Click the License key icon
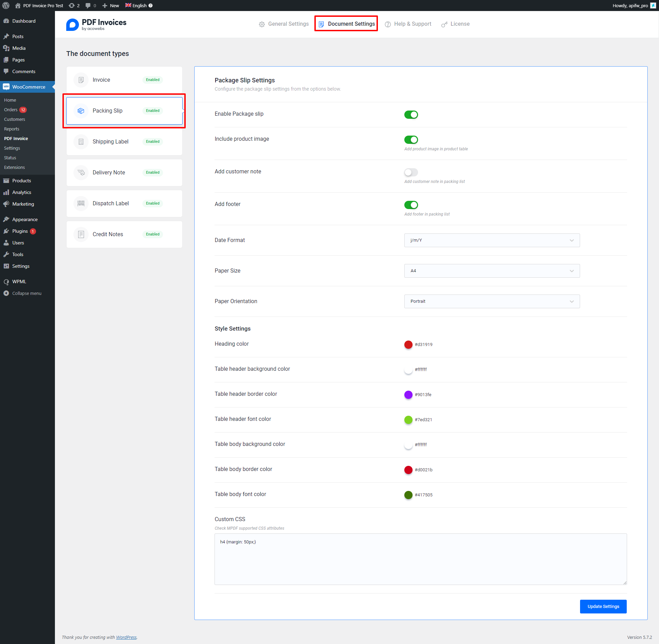659x644 pixels. pos(444,24)
